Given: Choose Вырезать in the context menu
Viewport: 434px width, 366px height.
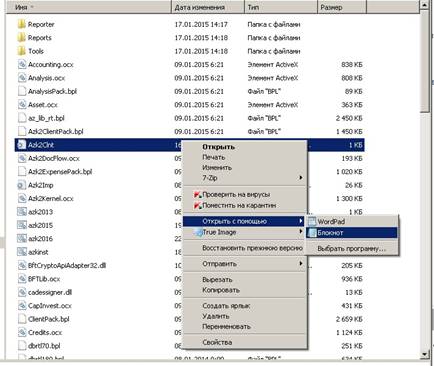Looking at the screenshot, I should click(x=217, y=279).
